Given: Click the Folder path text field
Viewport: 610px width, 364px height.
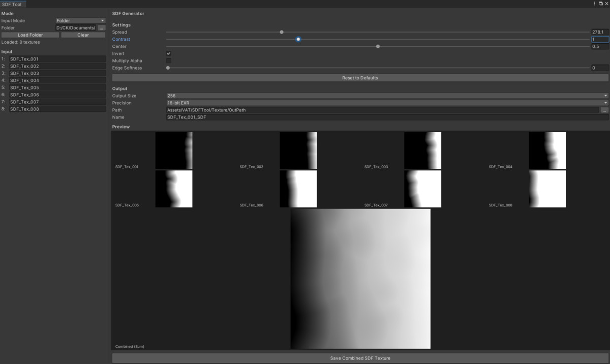Looking at the screenshot, I should 76,28.
